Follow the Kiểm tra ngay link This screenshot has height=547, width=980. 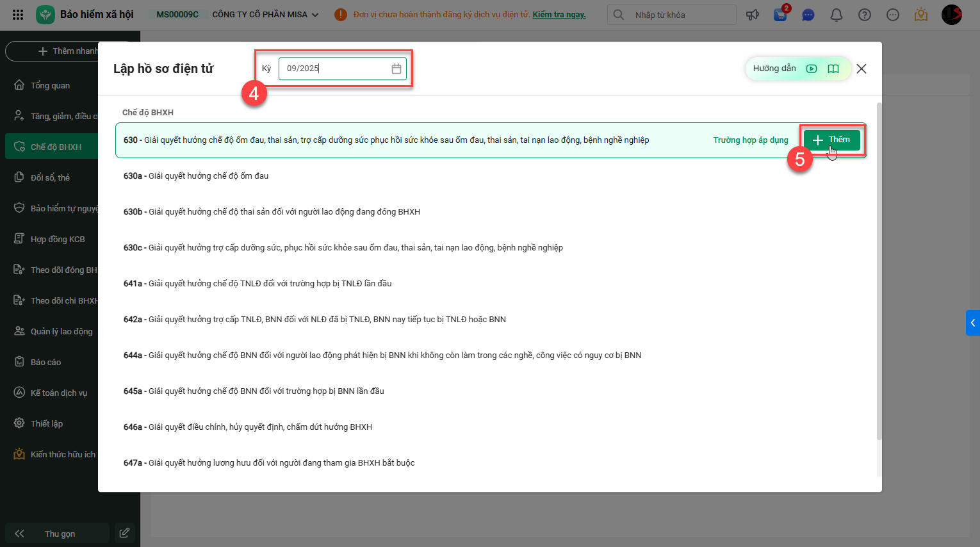(x=559, y=14)
